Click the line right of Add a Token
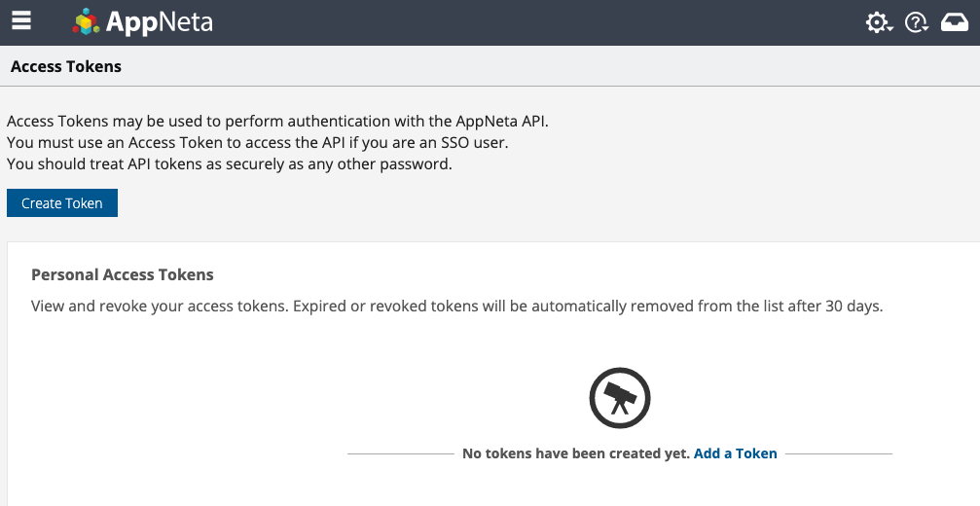The width and height of the screenshot is (980, 506). click(837, 454)
